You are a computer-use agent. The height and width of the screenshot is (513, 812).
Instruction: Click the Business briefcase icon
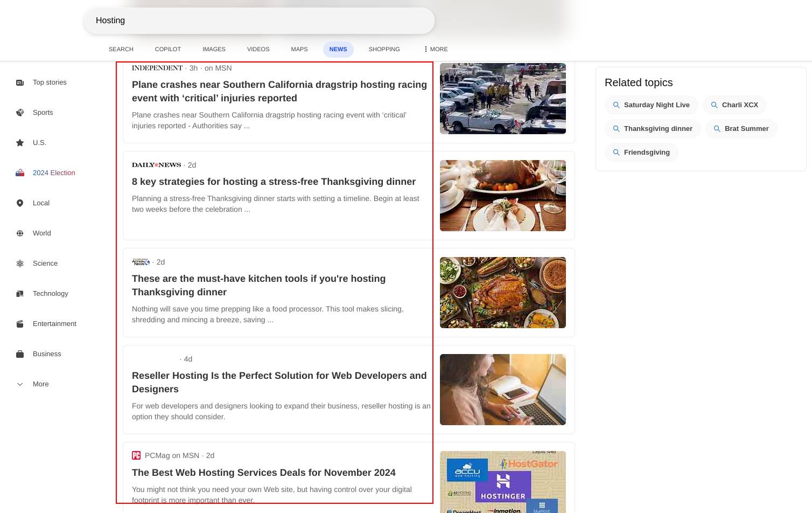(20, 354)
